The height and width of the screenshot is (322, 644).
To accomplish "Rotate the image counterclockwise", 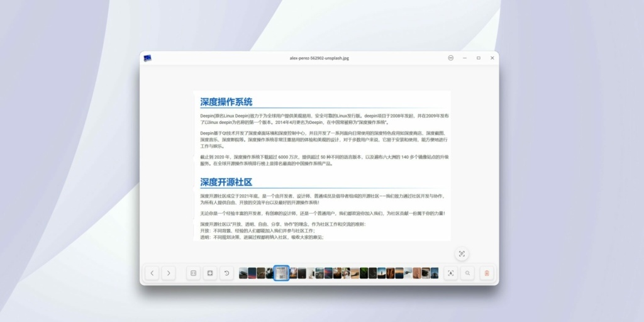I will pos(226,273).
